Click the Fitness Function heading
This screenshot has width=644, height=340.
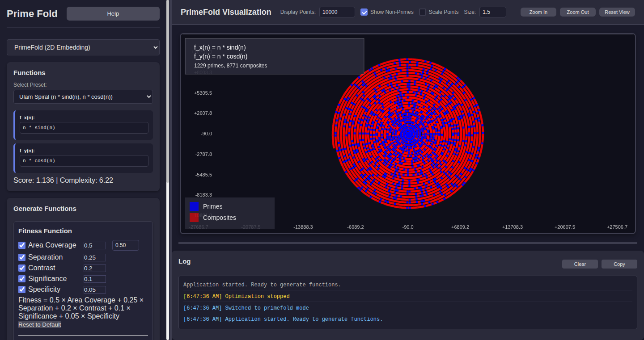(45, 231)
